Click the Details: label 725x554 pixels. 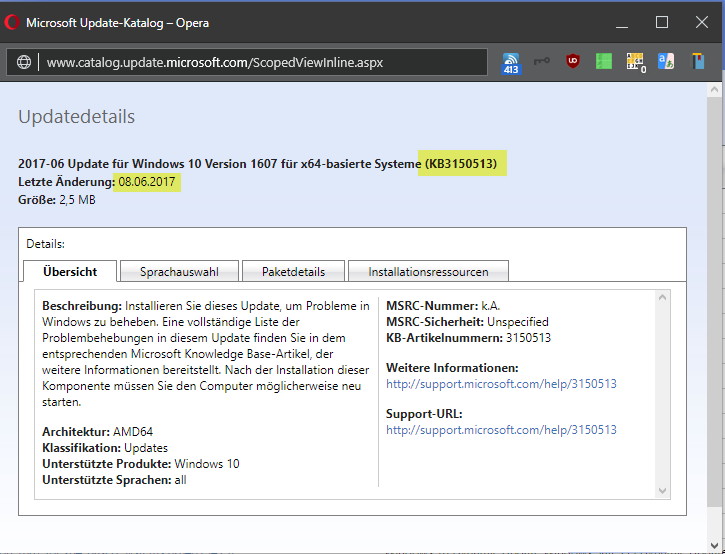click(x=45, y=244)
